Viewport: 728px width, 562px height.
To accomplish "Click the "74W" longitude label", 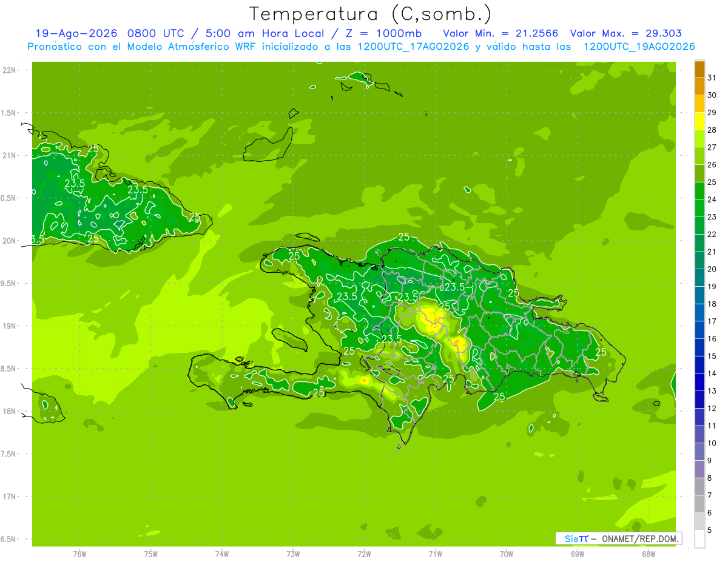I will point(222,554).
